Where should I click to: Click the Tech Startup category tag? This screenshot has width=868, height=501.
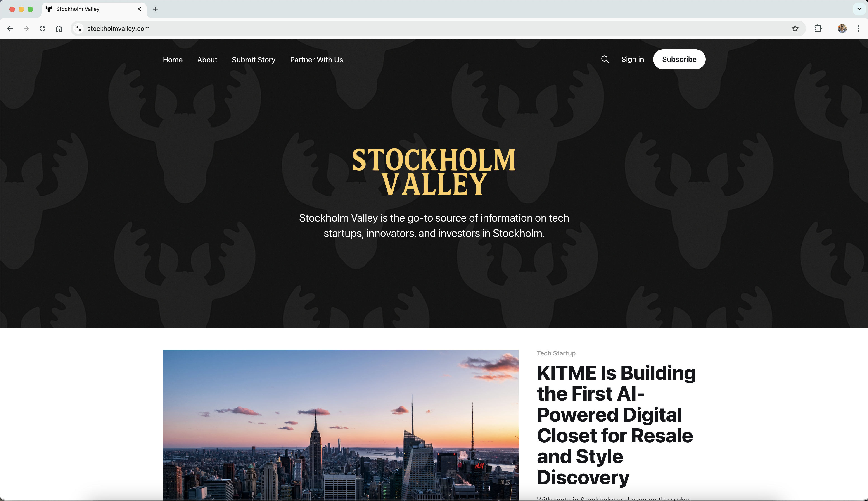click(556, 353)
